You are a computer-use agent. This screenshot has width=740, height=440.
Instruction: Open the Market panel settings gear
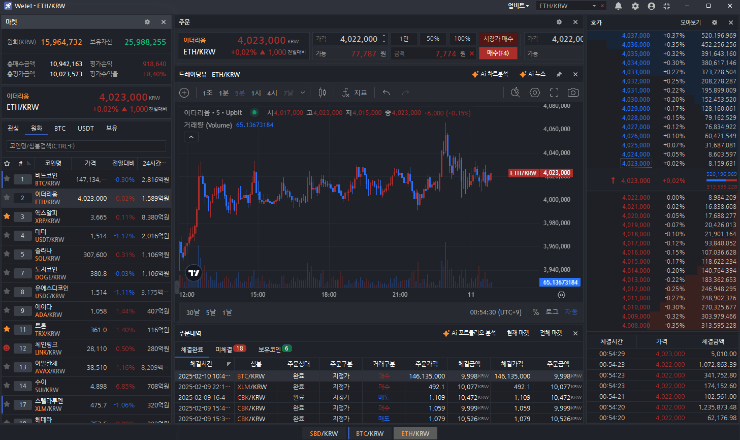147,21
